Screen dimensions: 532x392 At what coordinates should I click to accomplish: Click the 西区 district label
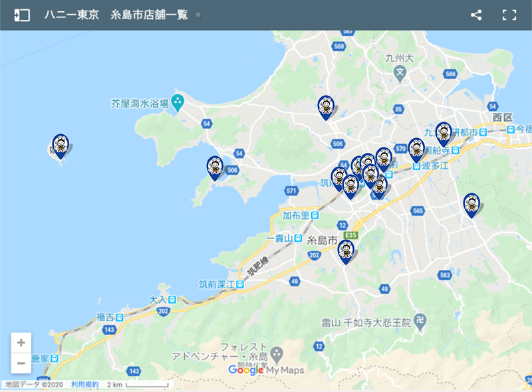pos(503,118)
